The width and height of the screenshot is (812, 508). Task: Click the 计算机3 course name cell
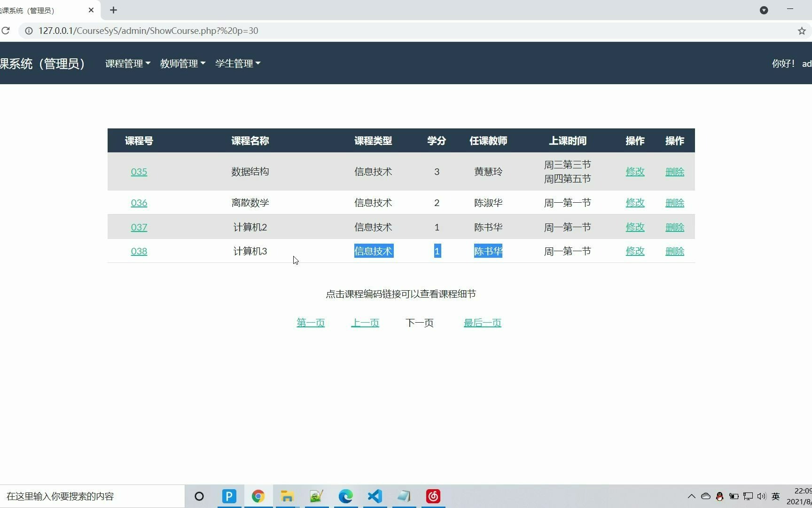tap(250, 251)
